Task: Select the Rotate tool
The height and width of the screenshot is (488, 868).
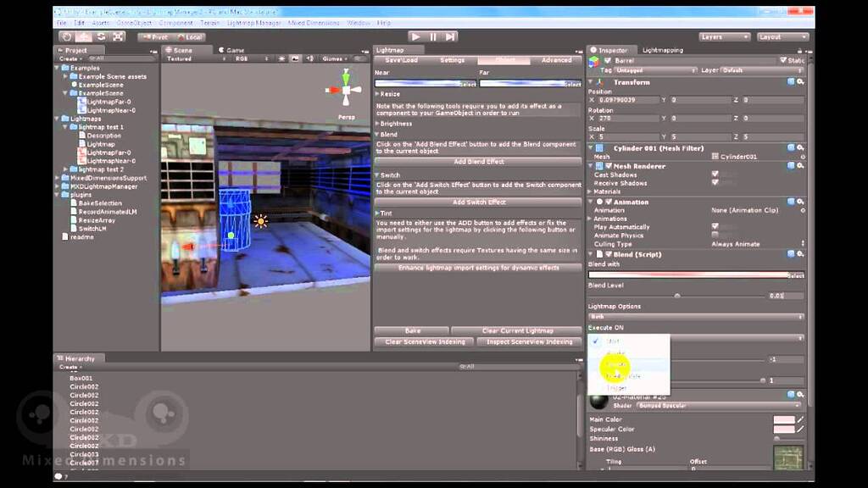Action: tap(100, 36)
